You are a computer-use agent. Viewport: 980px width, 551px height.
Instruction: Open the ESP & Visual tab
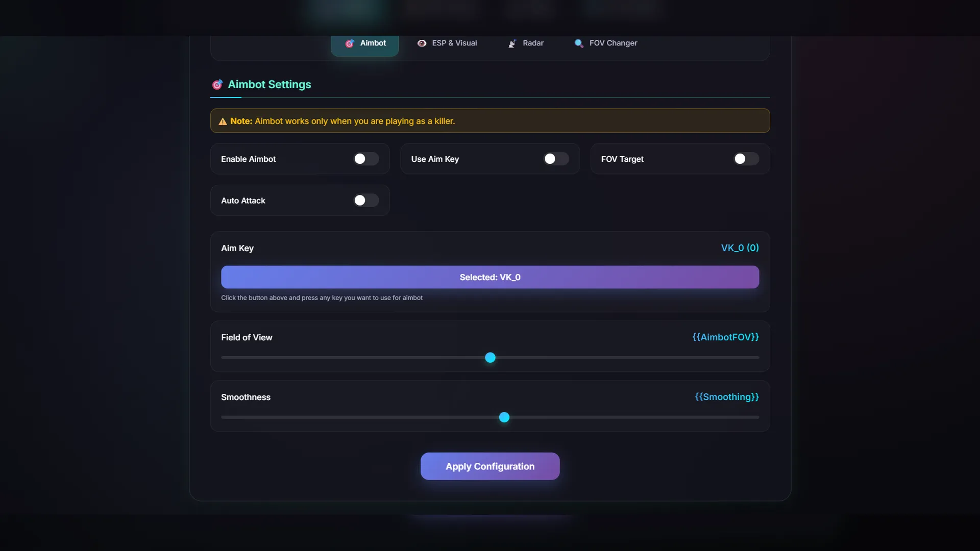click(x=454, y=43)
